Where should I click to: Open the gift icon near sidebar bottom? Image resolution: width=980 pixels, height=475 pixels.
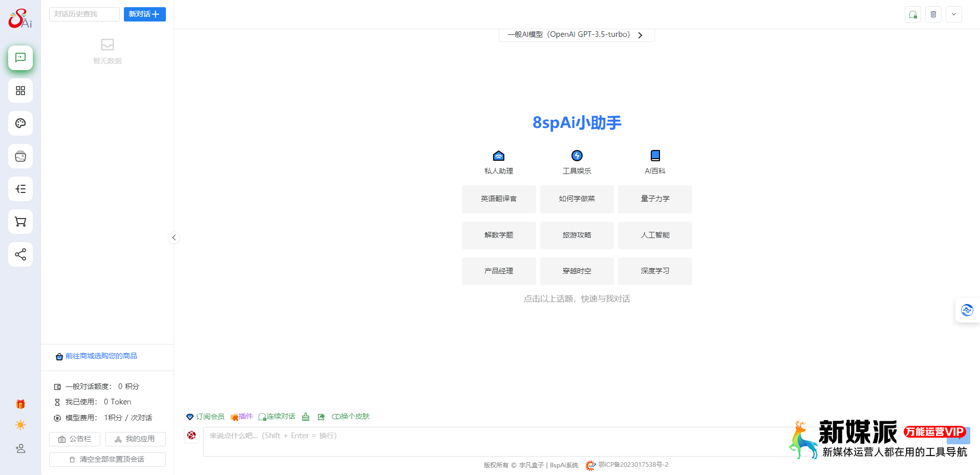point(20,403)
